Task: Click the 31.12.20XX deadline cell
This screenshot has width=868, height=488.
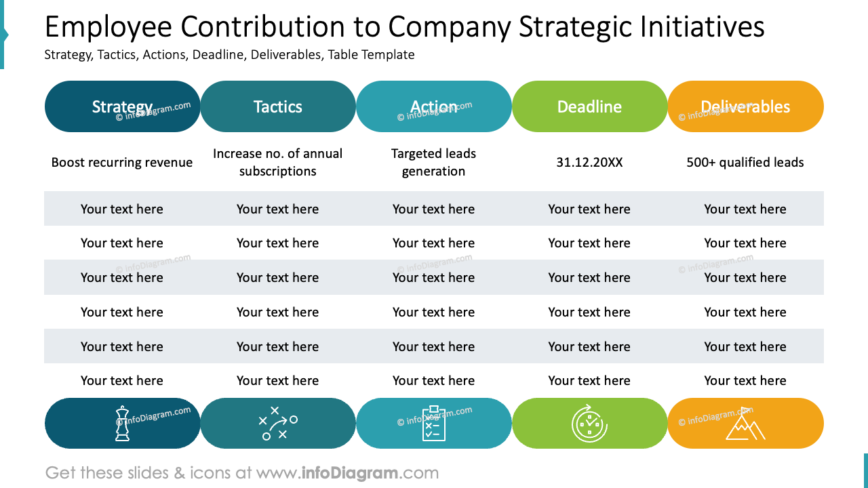Action: (589, 163)
